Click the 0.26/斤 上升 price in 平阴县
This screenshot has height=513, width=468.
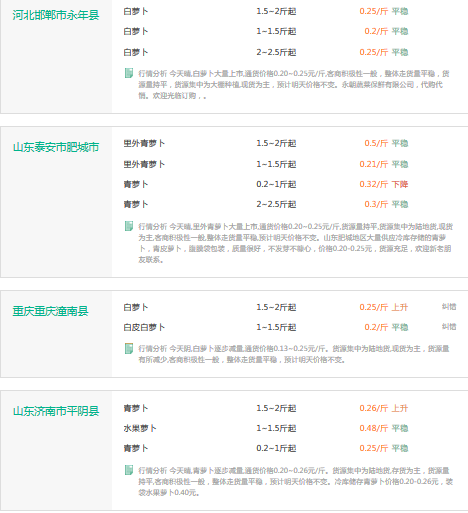(x=383, y=408)
